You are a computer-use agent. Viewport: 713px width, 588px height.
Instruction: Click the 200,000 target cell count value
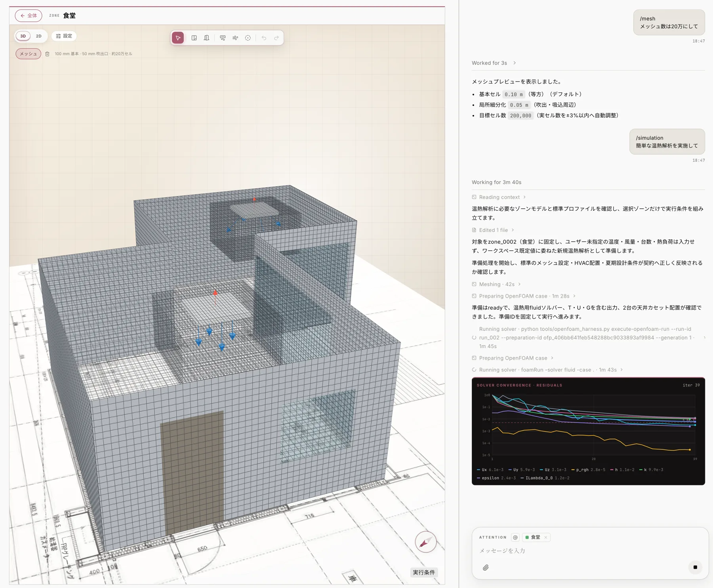tap(520, 116)
